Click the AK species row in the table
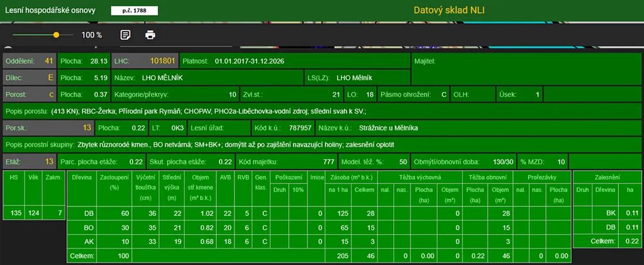Image resolution: width=644 pixels, height=265 pixels. tap(89, 241)
